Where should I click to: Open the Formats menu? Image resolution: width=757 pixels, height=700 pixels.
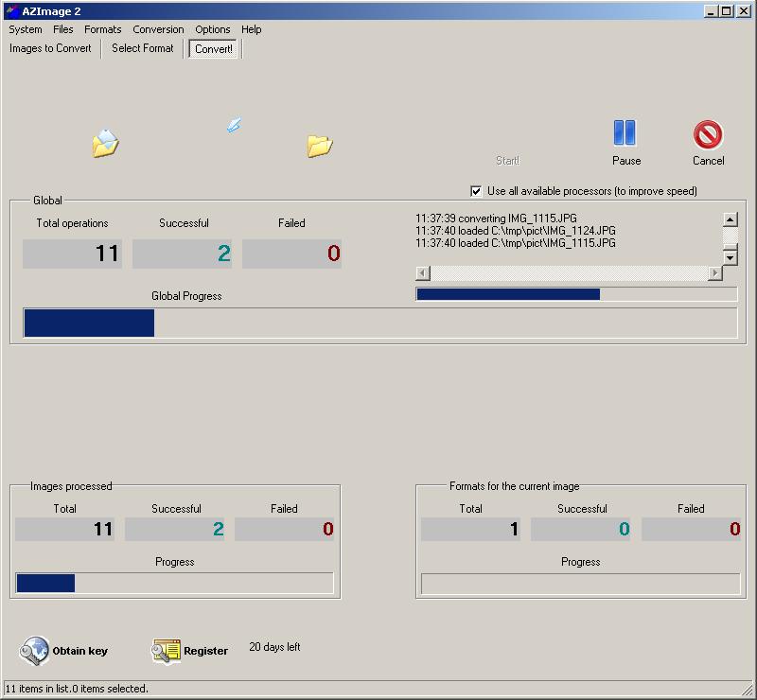pos(103,29)
